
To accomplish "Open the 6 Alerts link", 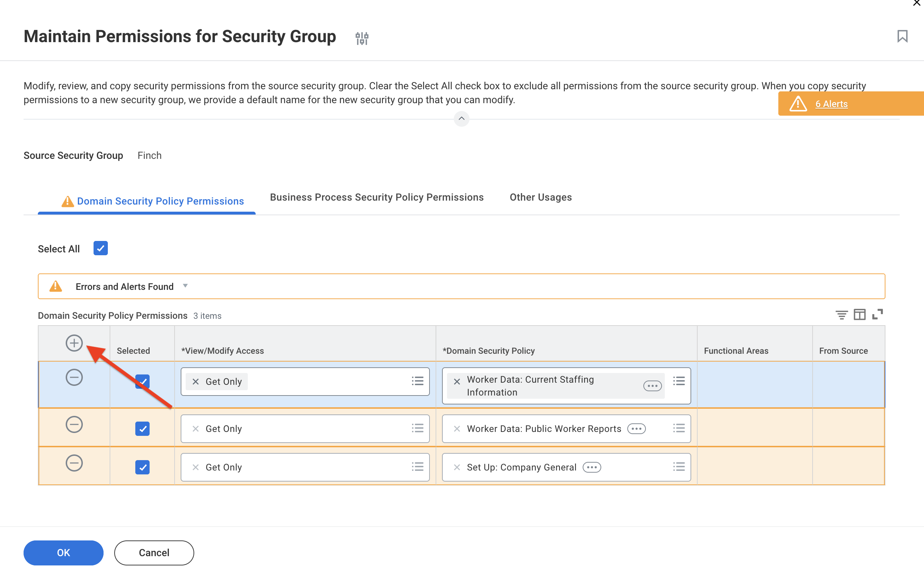I will point(832,104).
